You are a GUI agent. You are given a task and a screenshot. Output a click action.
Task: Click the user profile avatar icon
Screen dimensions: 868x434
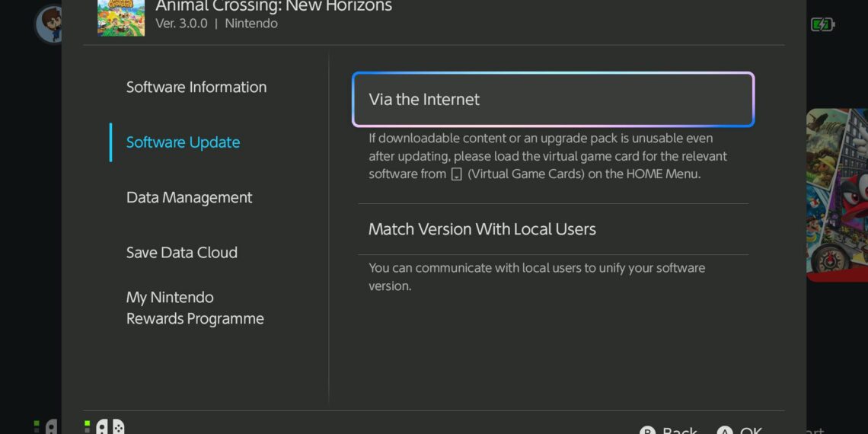coord(50,24)
